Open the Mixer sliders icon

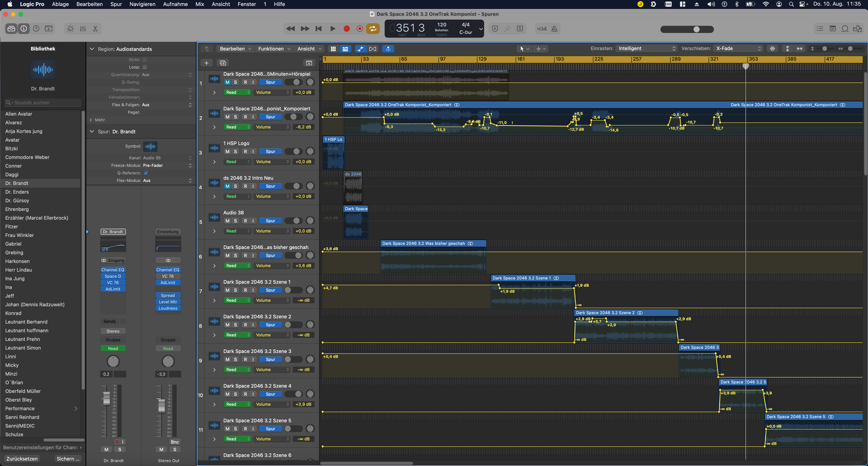pyautogui.click(x=83, y=29)
